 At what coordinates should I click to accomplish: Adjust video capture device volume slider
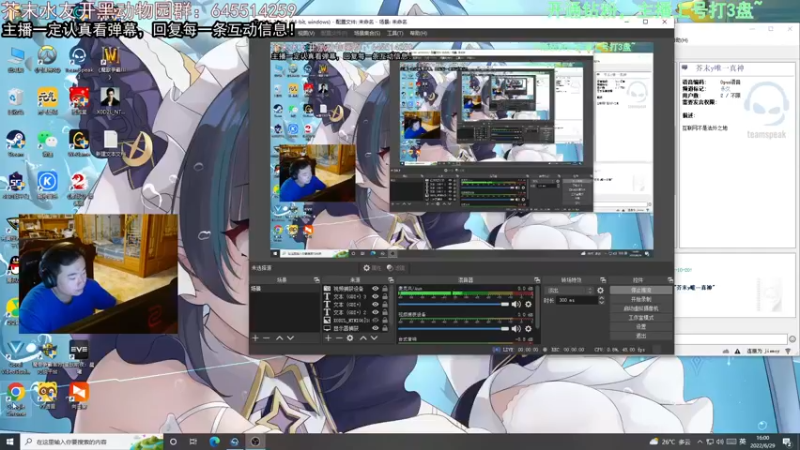[454, 329]
